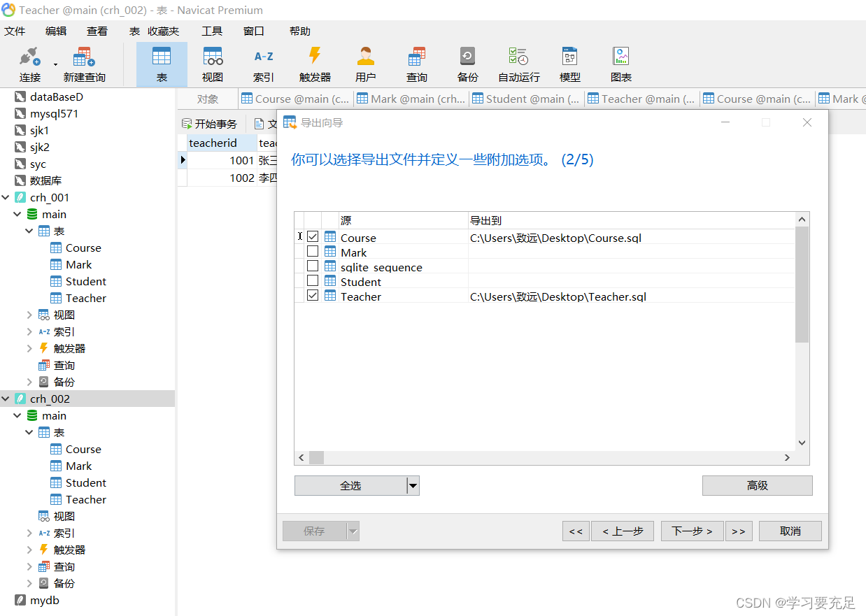Check the Mark export checkbox

click(x=313, y=251)
